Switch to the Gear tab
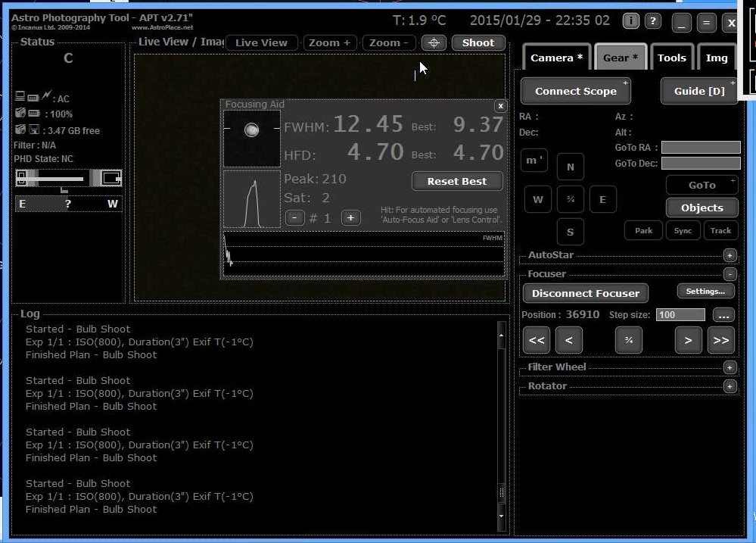This screenshot has width=756, height=543. pos(621,58)
